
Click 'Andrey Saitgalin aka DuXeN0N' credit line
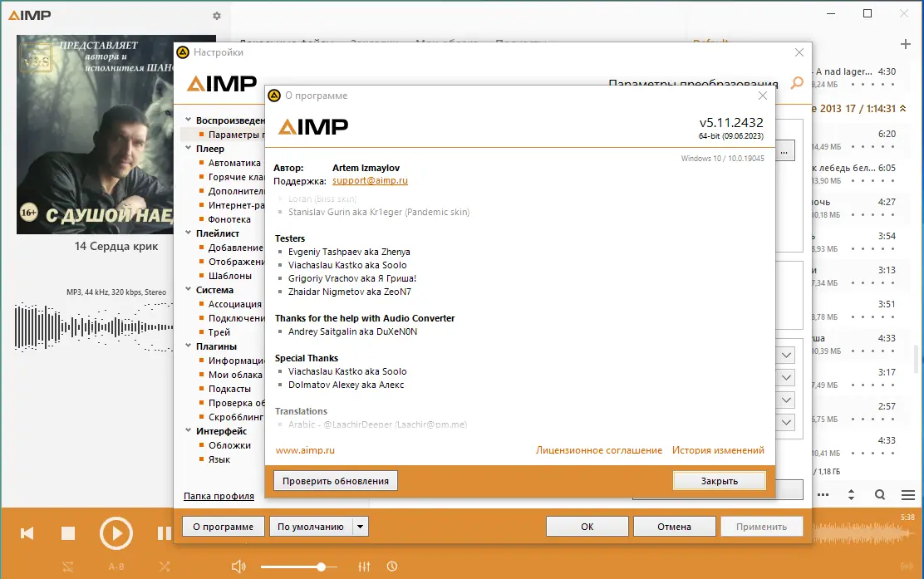(352, 331)
